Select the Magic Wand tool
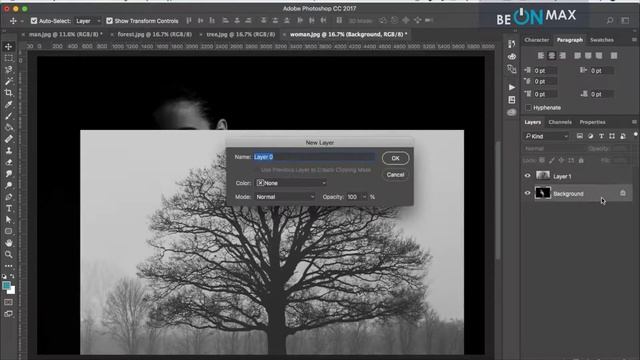Screen dimensions: 640x360 click(x=9, y=81)
